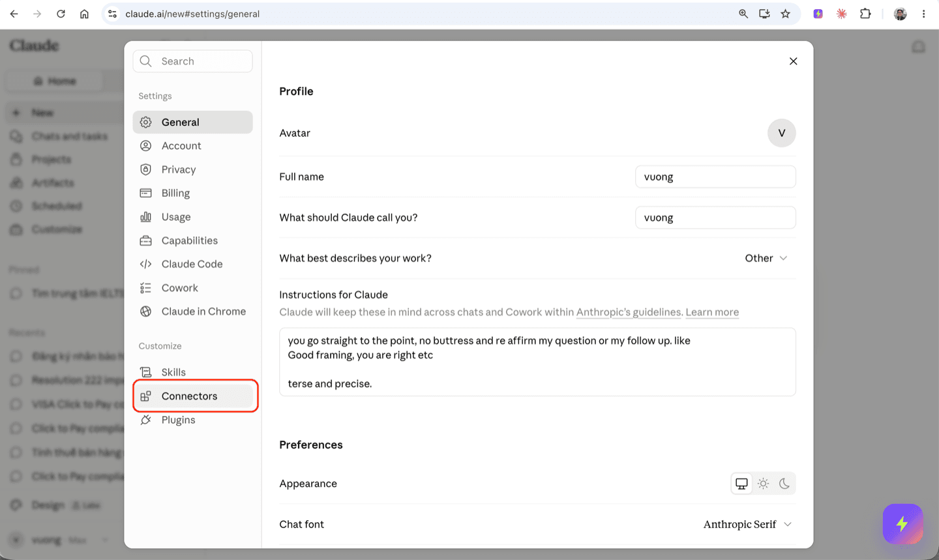This screenshot has width=939, height=560.
Task: Expand the work description dropdown showing Other
Action: [766, 258]
